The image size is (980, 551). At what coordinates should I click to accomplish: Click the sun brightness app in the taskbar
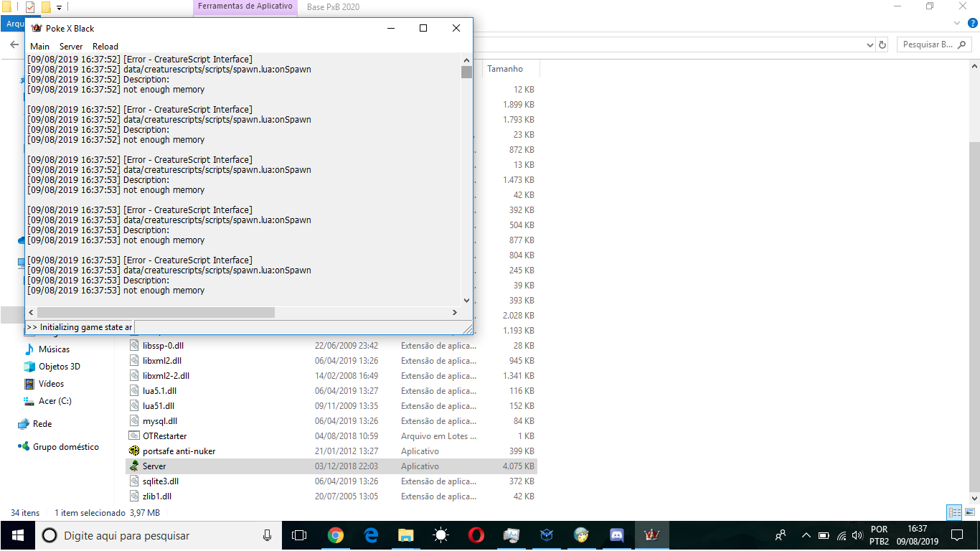[440, 535]
